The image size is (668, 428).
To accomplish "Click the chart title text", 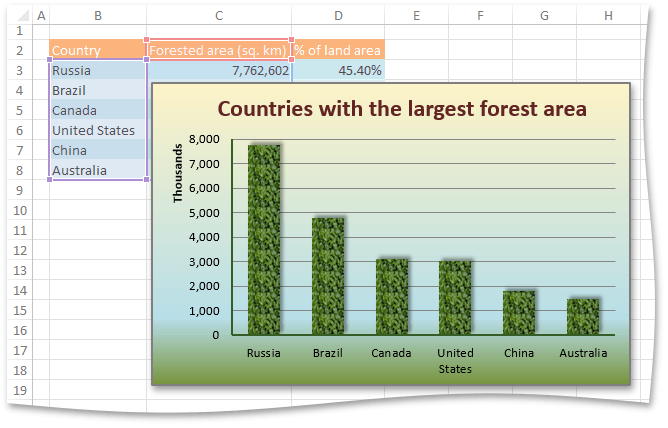I will [402, 109].
